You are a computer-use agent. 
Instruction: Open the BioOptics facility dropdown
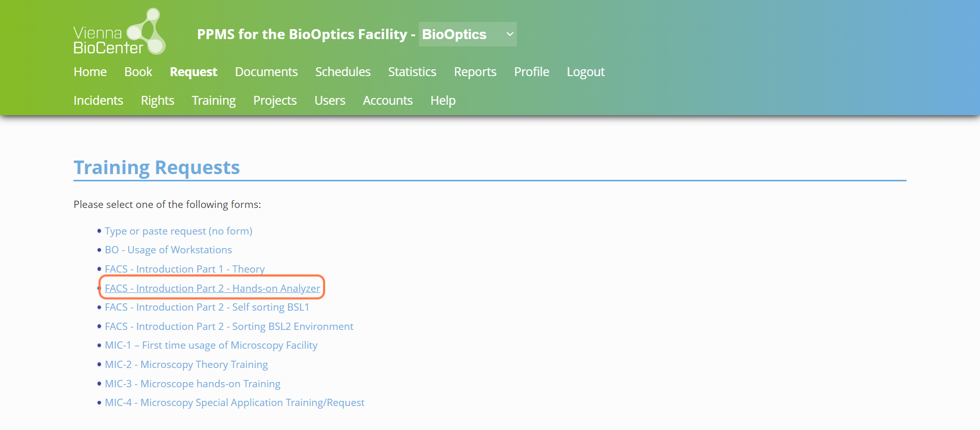[467, 34]
